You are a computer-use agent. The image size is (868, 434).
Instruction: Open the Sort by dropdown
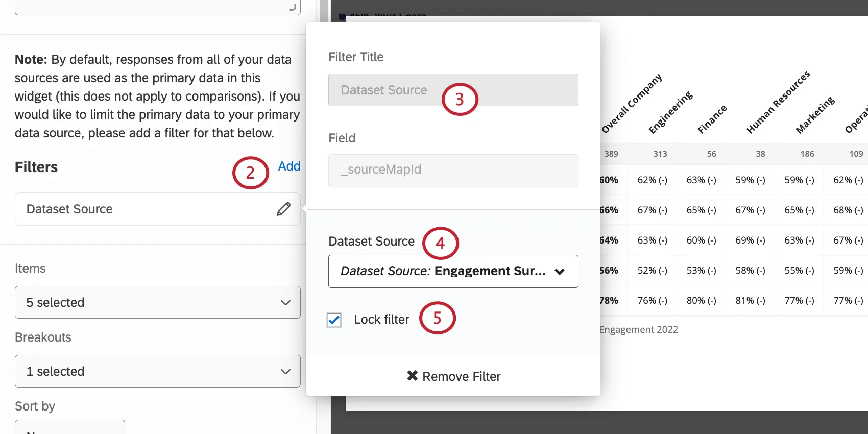pyautogui.click(x=70, y=428)
